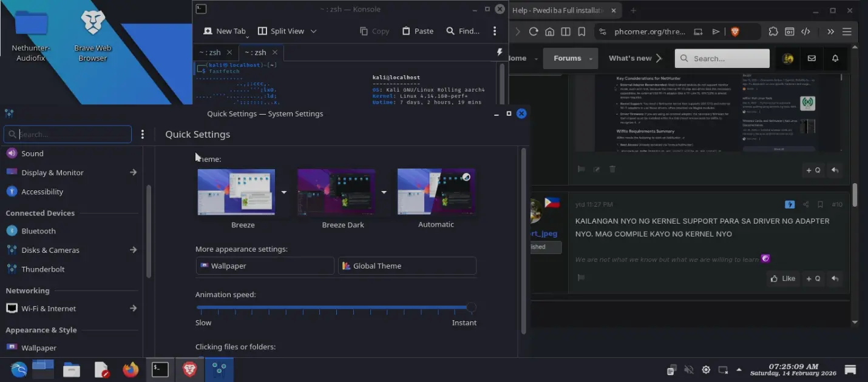Click the Wallpaper button under appearance settings
Screen dimensions: 868x382
tap(265, 266)
